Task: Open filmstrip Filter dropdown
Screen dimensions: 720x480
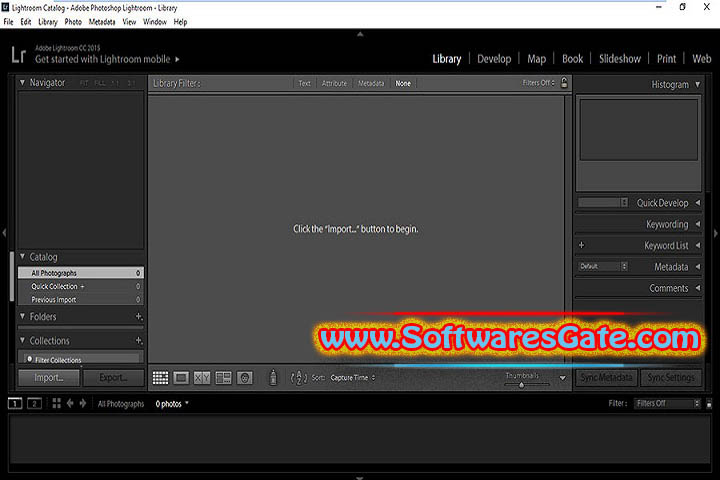Action: pos(668,403)
